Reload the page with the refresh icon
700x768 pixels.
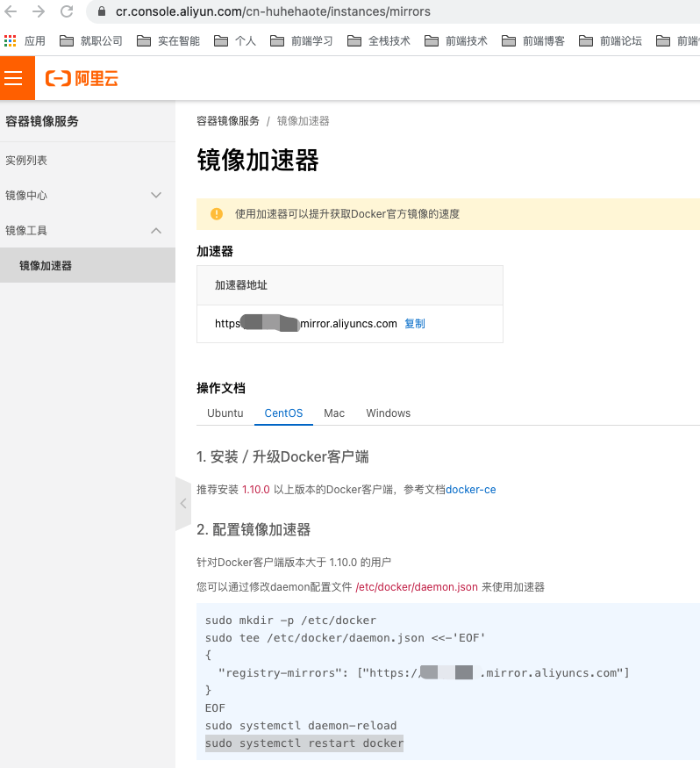coord(67,11)
